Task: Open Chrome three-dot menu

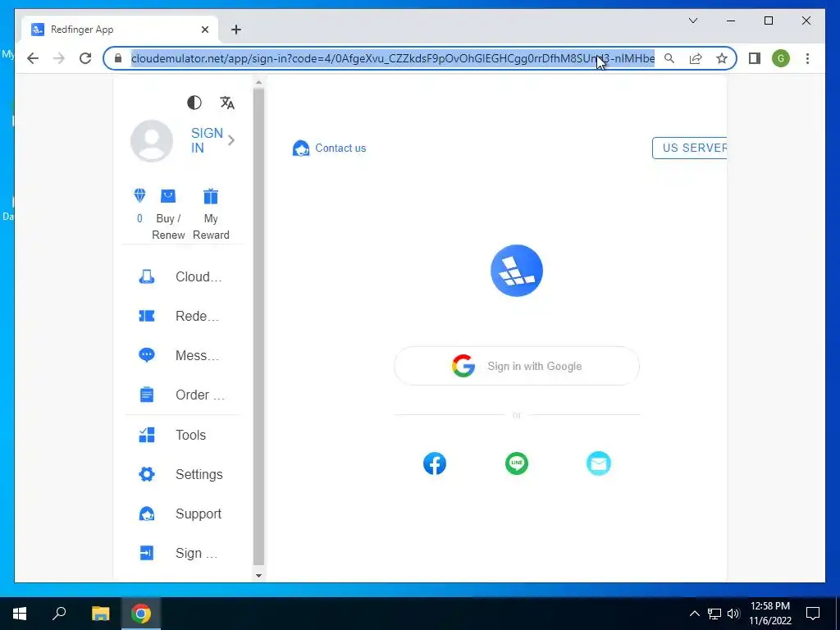Action: click(x=807, y=58)
